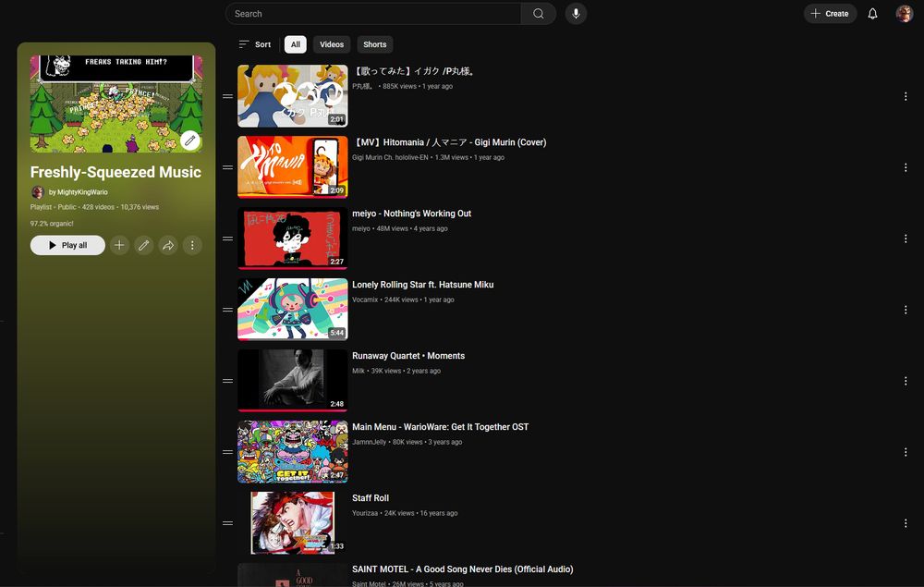Image resolution: width=924 pixels, height=587 pixels.
Task: Open Runaway Quartet black-and-white thumbnail
Action: coord(292,381)
